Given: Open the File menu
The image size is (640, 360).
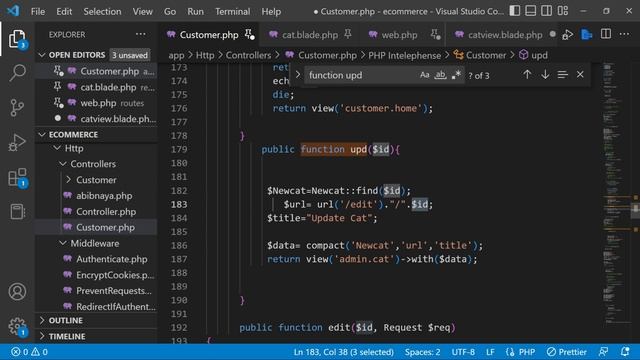Looking at the screenshot, I should click(38, 11).
